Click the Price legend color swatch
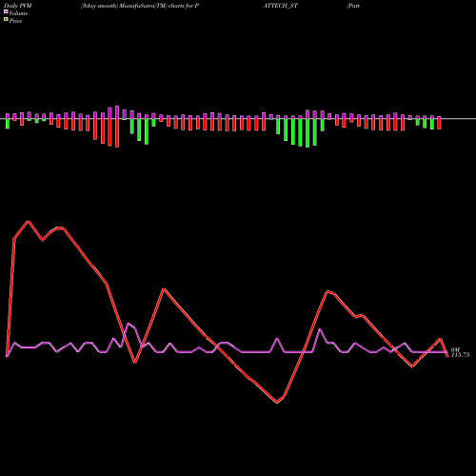476x476 pixels. (x=6, y=20)
